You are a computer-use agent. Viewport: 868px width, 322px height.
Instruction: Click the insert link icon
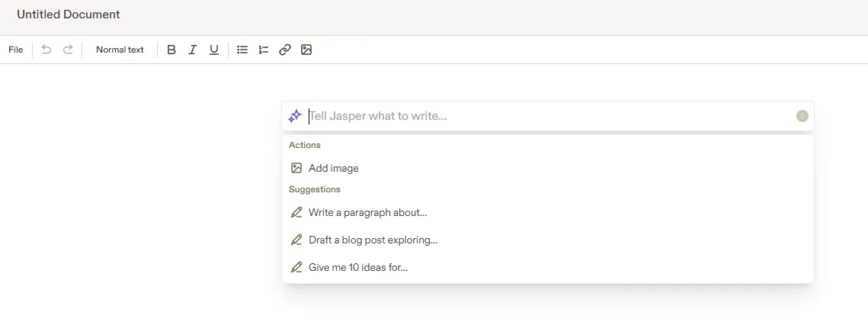coord(285,50)
